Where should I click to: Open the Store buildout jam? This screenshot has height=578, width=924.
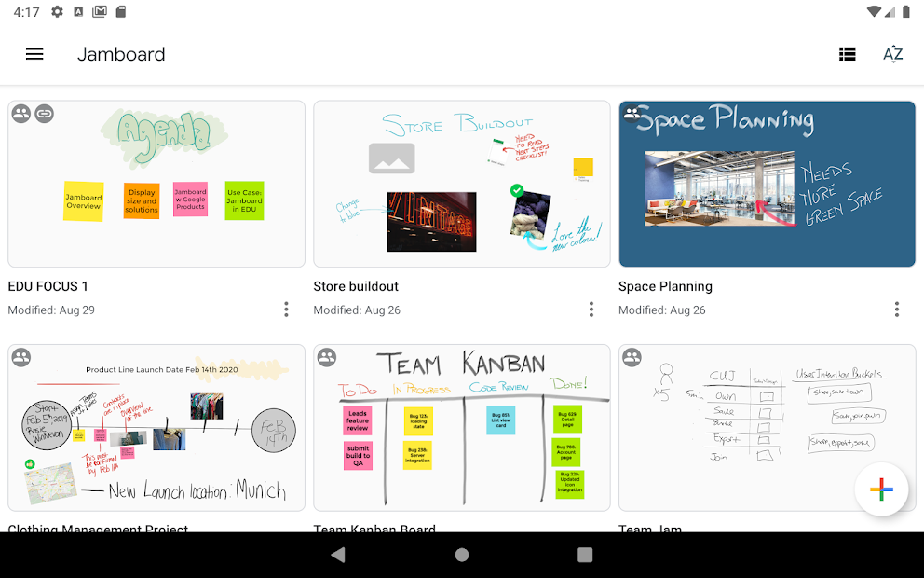click(461, 184)
